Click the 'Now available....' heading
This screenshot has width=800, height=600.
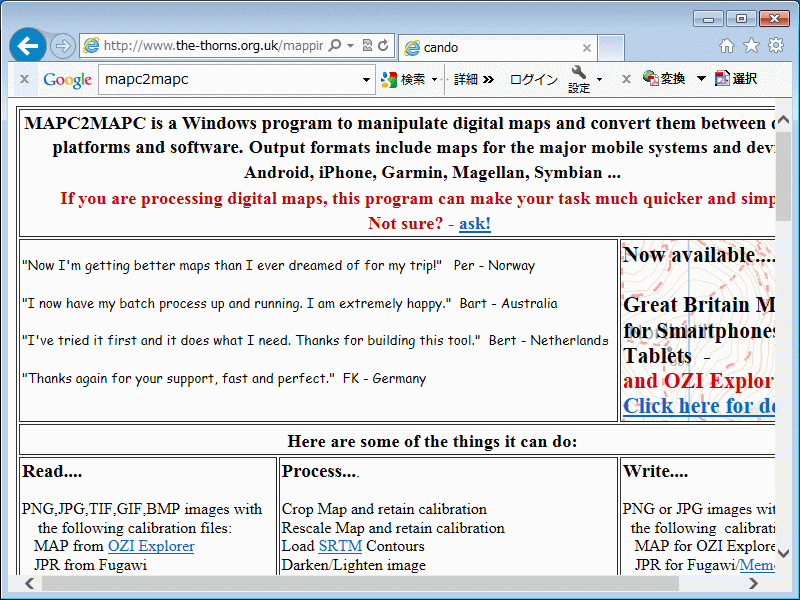pos(699,255)
